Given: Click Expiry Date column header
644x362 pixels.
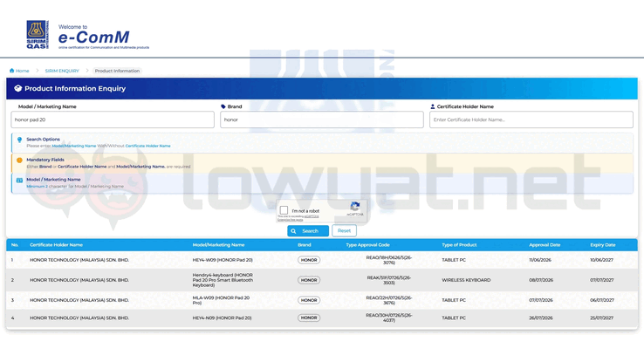Looking at the screenshot, I should [602, 245].
